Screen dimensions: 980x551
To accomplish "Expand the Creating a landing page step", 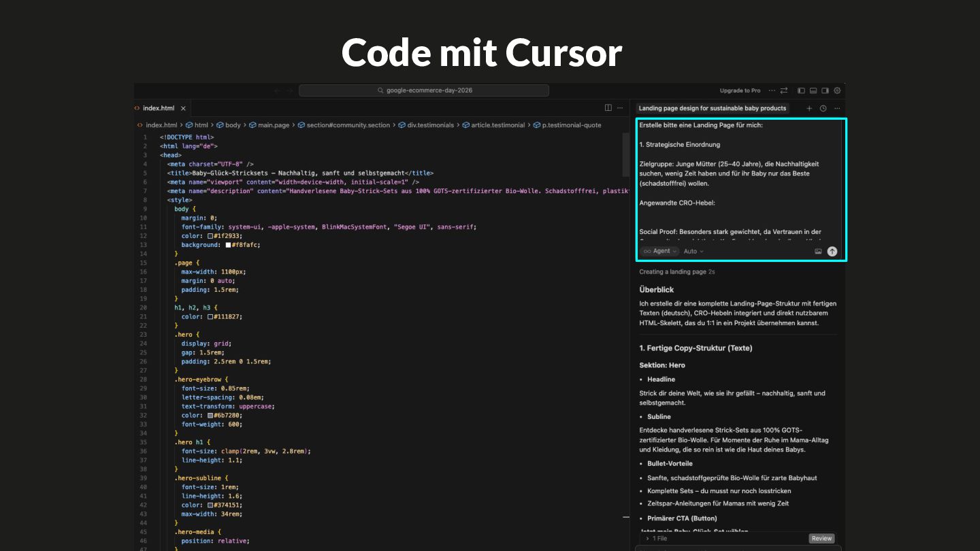I will (x=676, y=272).
